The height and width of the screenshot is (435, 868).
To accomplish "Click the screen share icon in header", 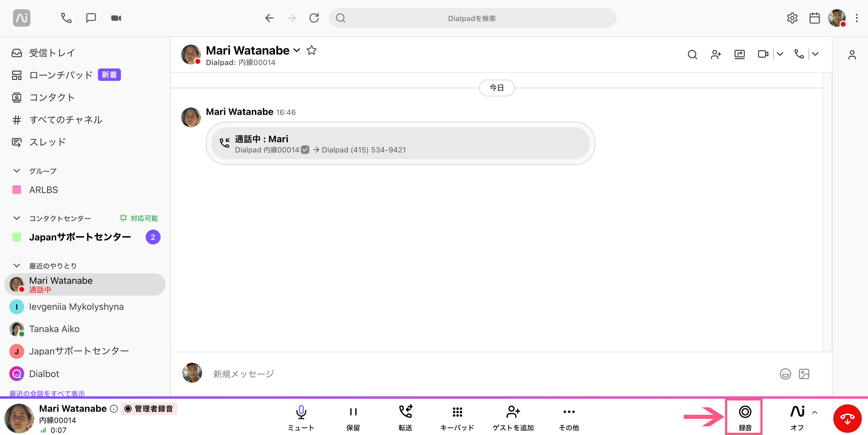I will [x=739, y=54].
